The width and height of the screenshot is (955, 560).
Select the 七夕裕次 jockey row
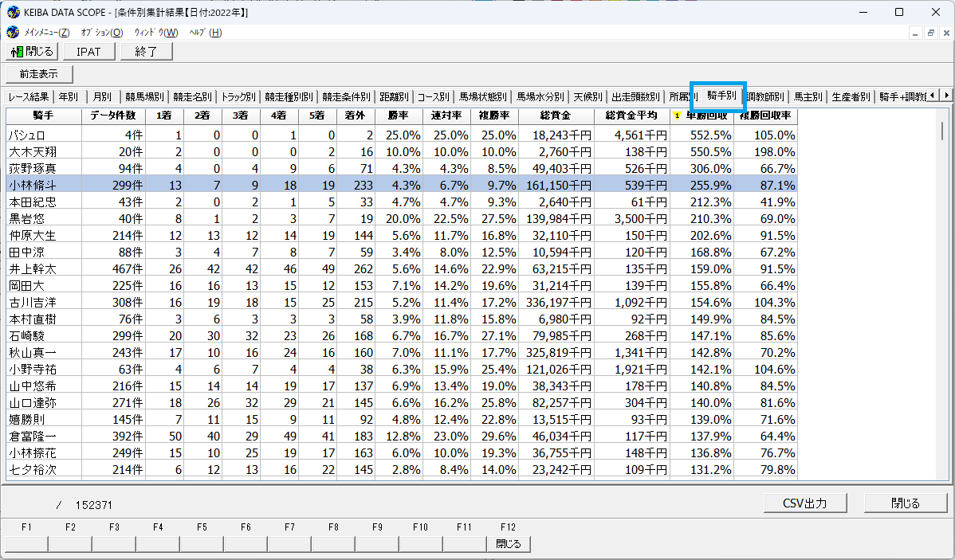(402, 470)
